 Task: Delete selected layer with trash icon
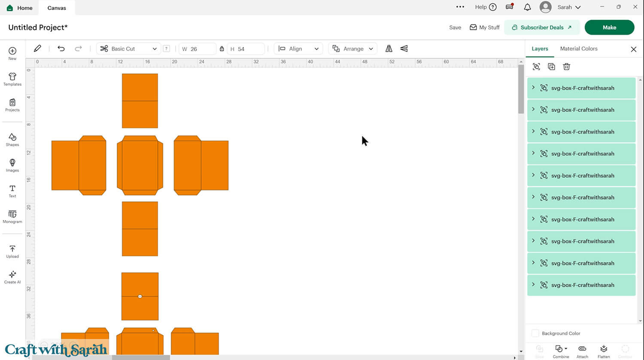pos(566,67)
